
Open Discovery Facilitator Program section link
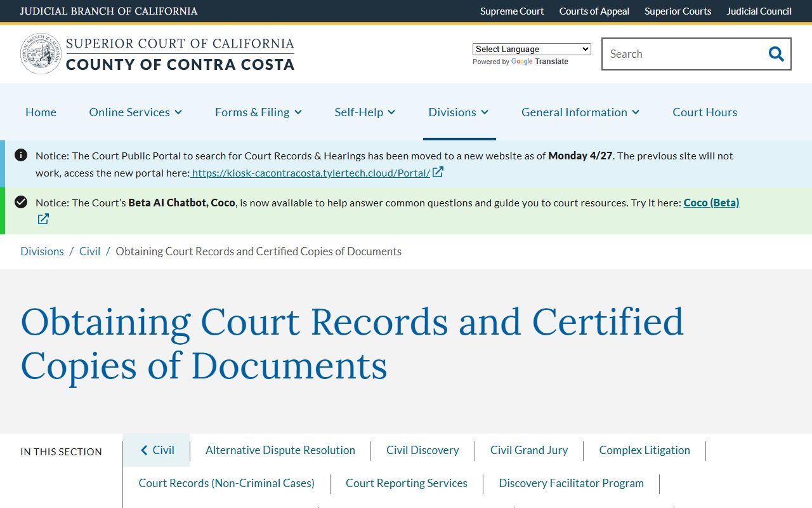click(571, 483)
